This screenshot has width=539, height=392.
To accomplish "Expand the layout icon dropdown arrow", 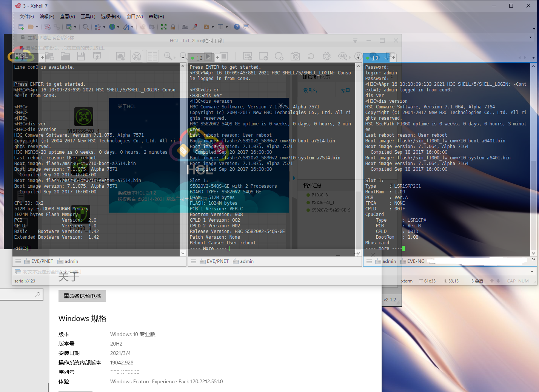I will point(226,27).
